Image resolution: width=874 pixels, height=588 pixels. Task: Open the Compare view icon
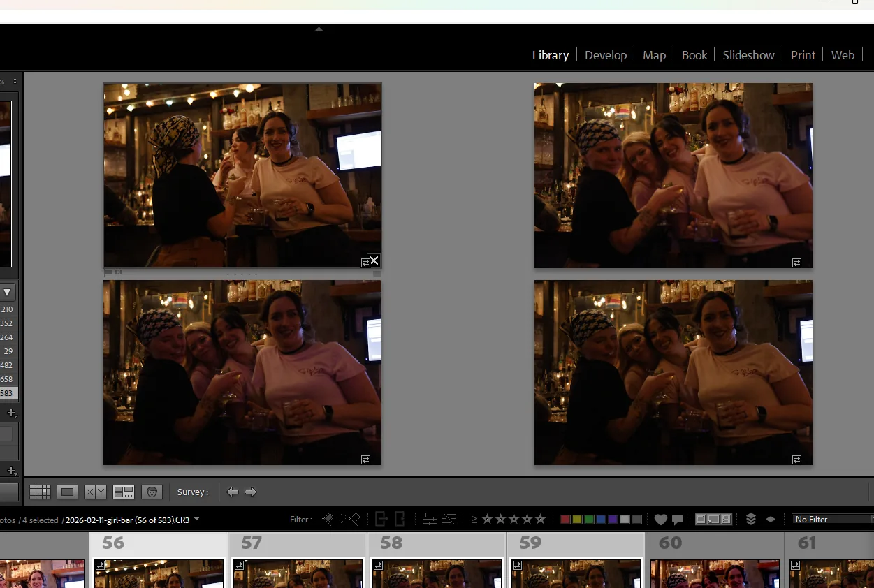(x=94, y=492)
